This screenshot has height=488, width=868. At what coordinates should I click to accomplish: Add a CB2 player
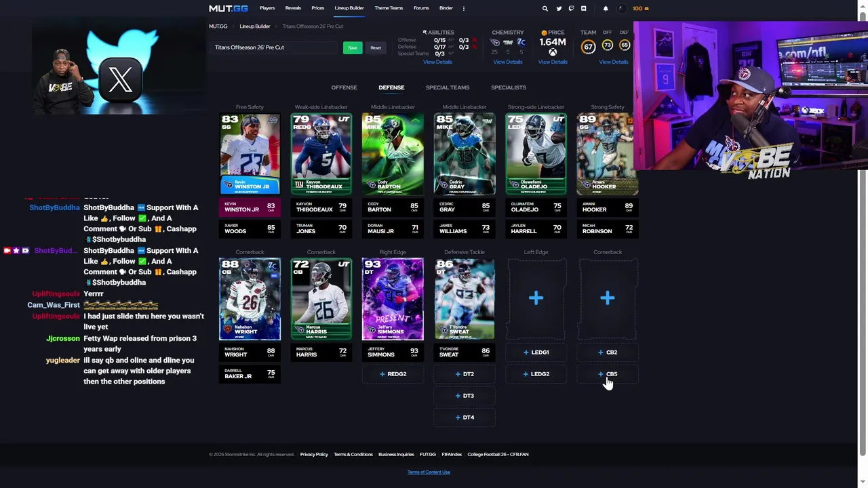(x=608, y=352)
